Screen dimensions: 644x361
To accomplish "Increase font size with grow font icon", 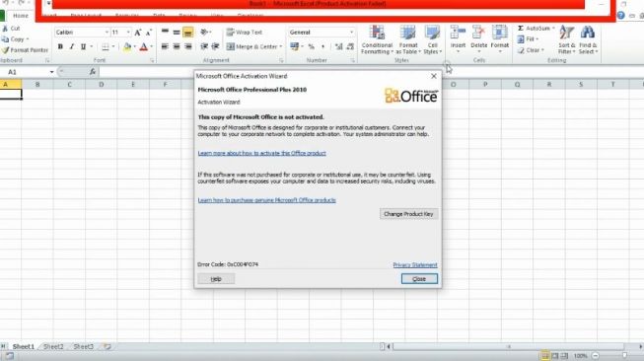I will pos(138,33).
